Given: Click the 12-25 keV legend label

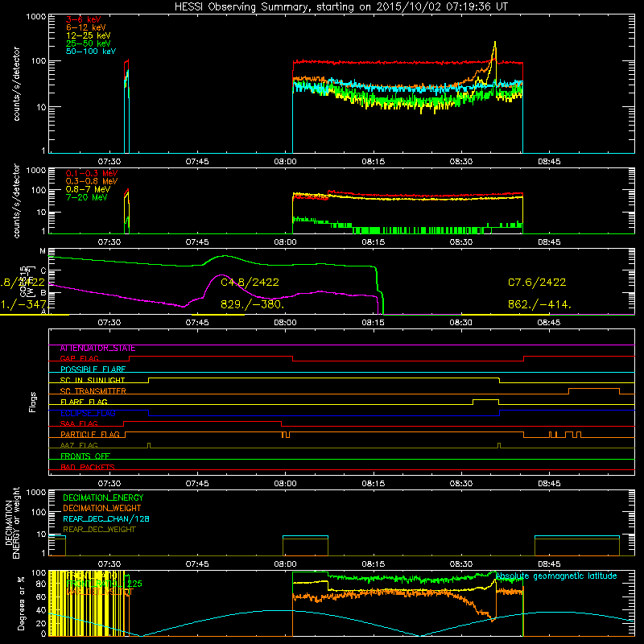Looking at the screenshot, I should pos(88,35).
